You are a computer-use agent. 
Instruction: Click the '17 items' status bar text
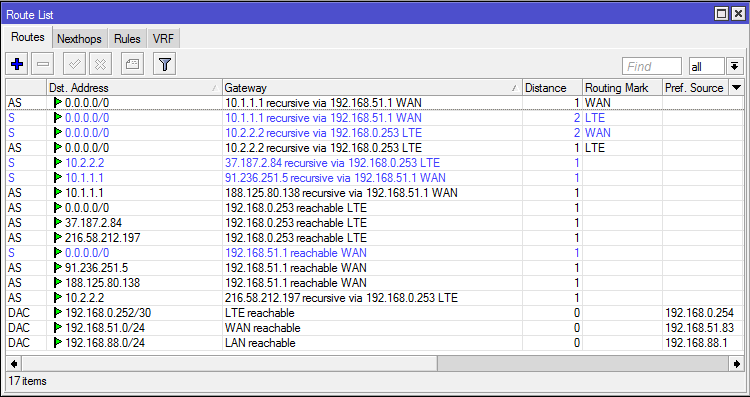coord(27,381)
